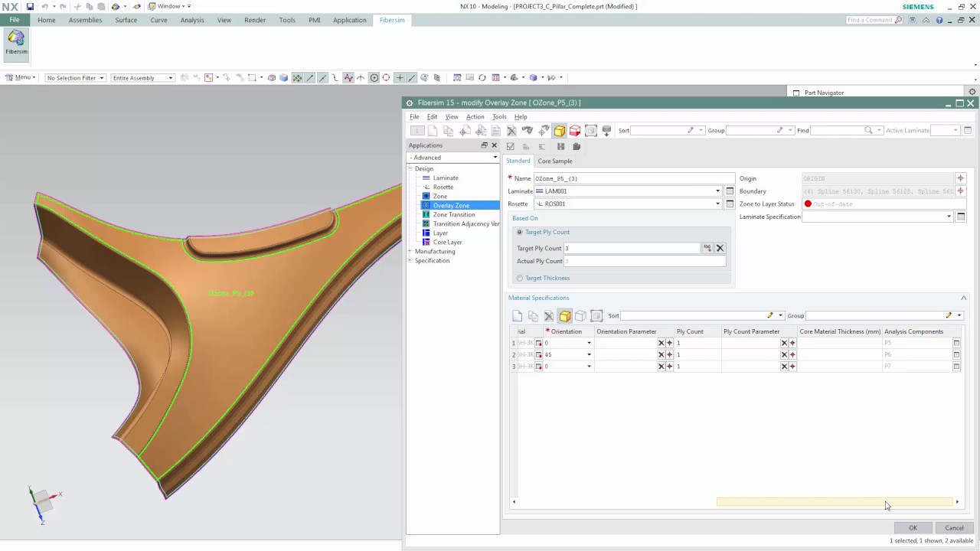Viewport: 980px width, 551px height.
Task: Open the Home ribbon tab
Action: coord(47,20)
